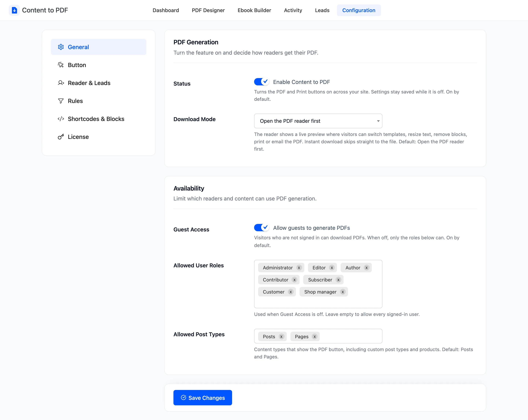Remove the Customer role tag
Image resolution: width=528 pixels, height=420 pixels.
(x=290, y=292)
